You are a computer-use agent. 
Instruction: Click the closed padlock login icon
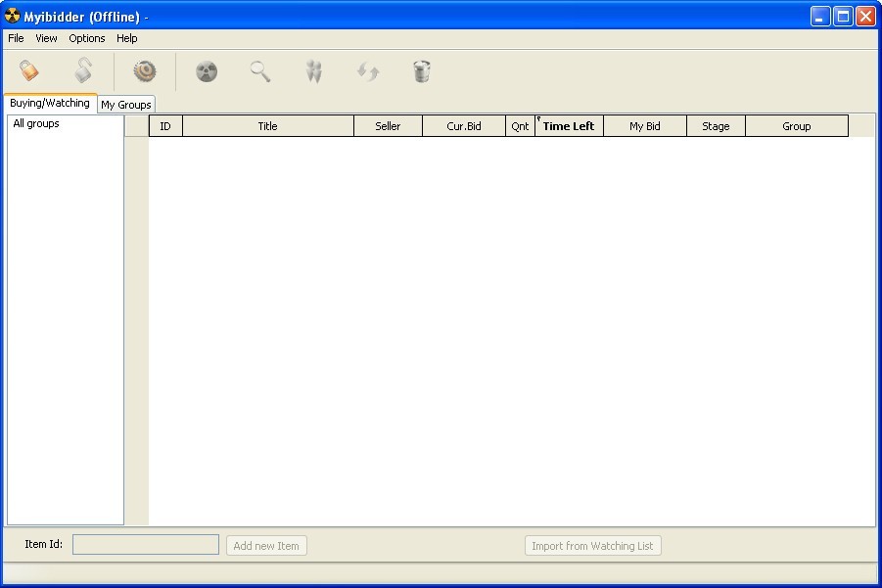pyautogui.click(x=27, y=70)
